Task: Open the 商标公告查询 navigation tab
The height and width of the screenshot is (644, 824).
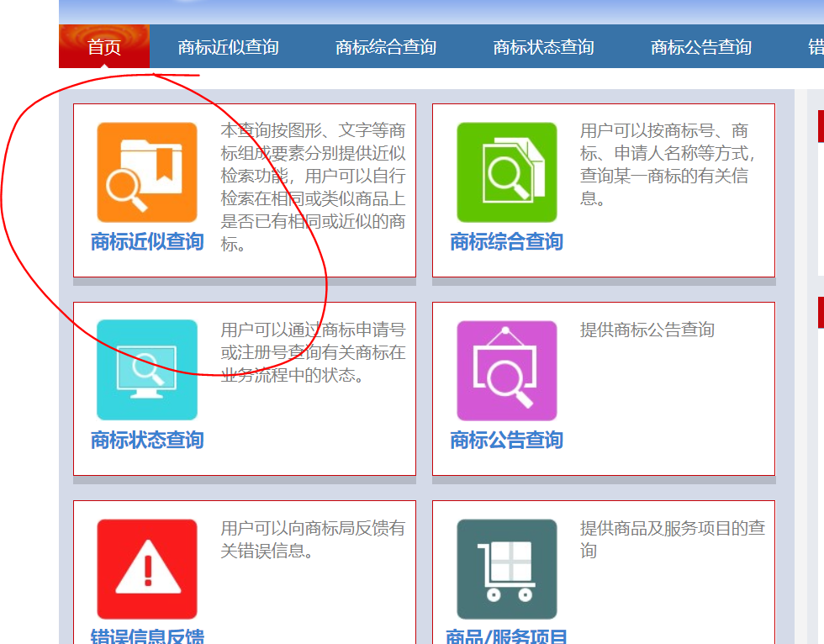Action: click(x=700, y=47)
